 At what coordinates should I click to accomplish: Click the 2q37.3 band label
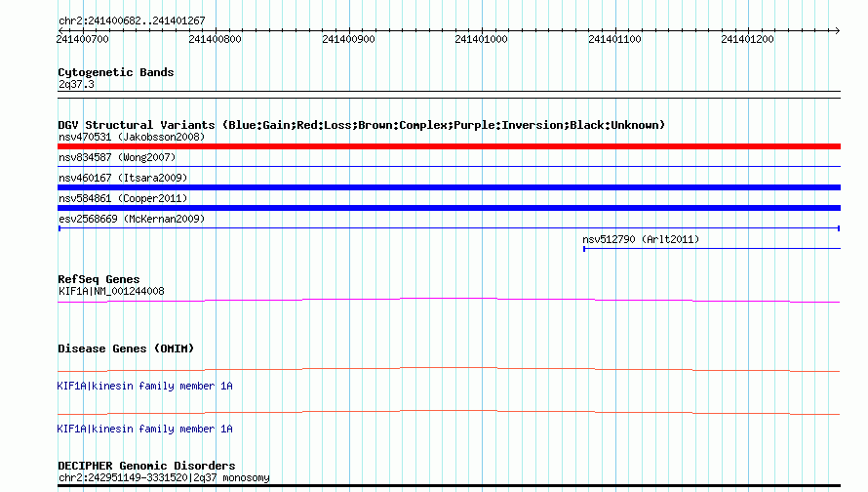(76, 84)
